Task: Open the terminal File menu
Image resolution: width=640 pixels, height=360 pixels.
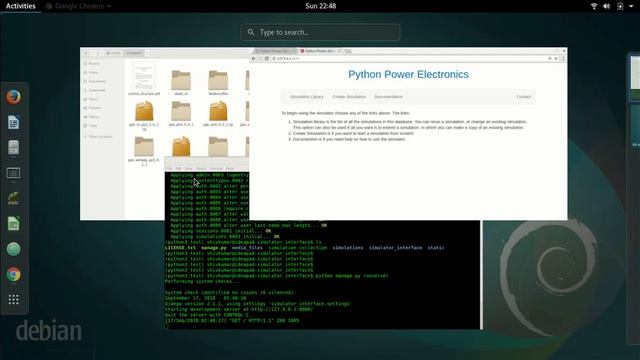Action: (169, 169)
